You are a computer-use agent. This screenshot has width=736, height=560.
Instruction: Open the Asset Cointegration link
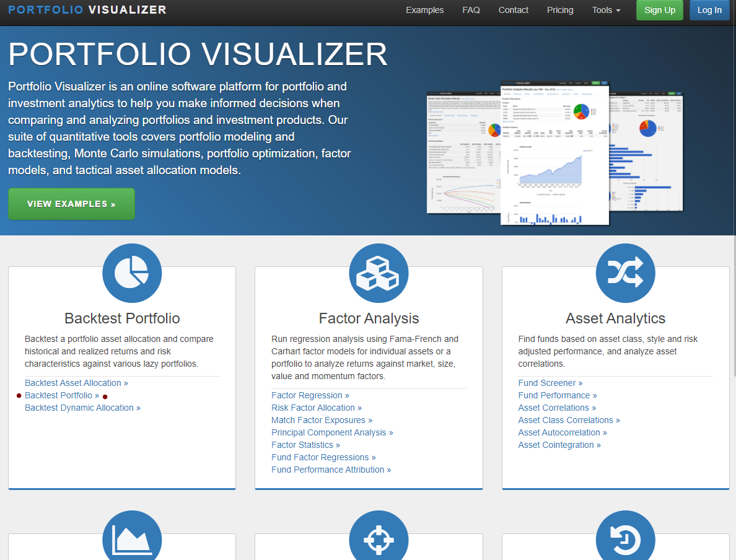559,445
